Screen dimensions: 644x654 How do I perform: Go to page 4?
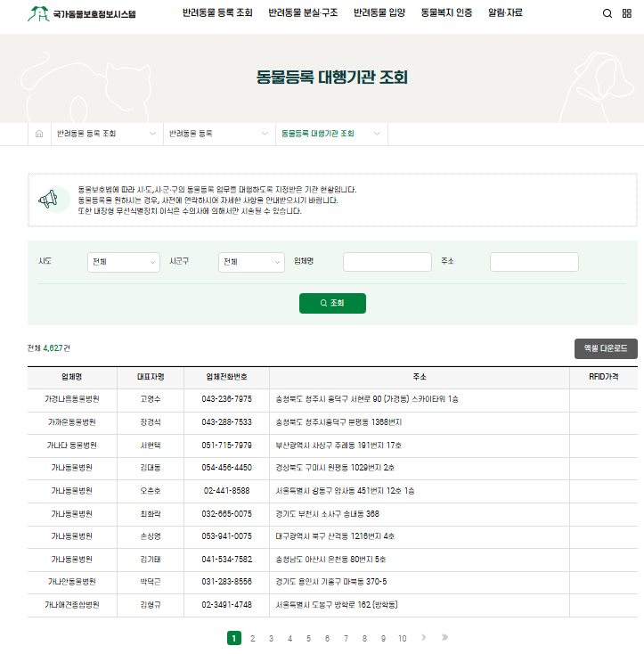coord(290,638)
